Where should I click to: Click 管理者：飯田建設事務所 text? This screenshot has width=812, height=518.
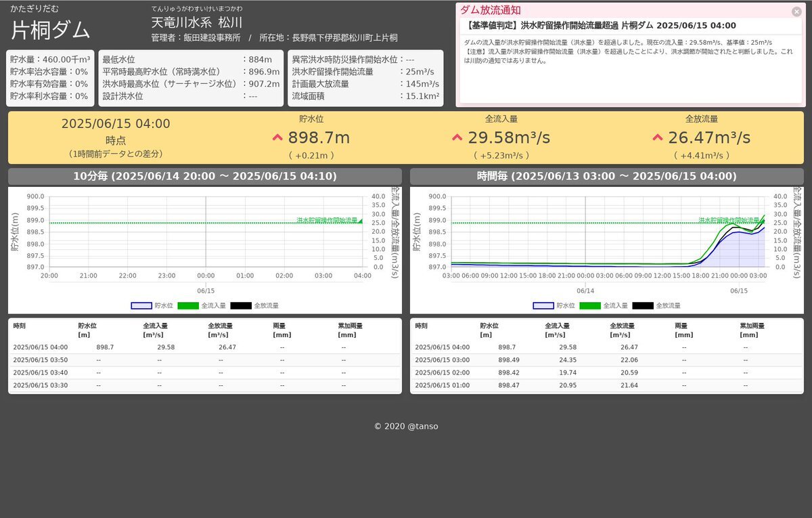196,38
